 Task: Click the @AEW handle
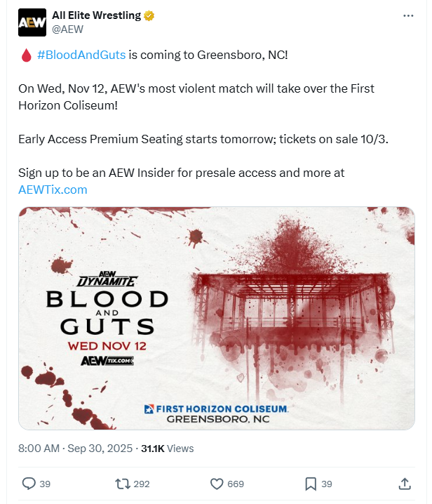[68, 29]
